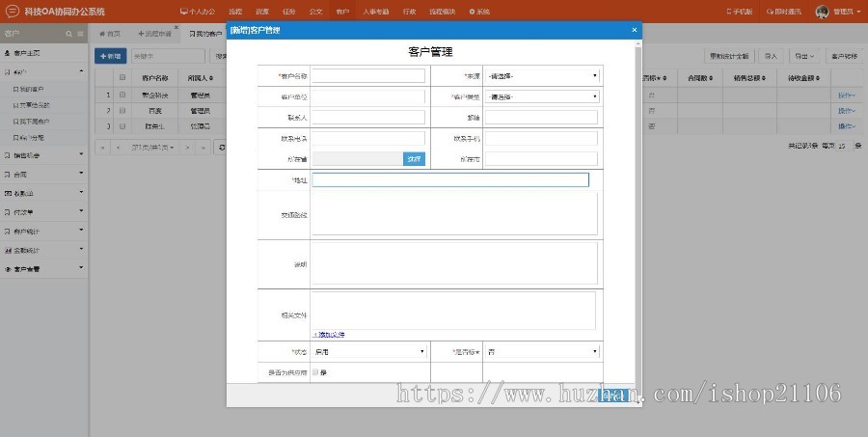This screenshot has height=437, width=868.
Task: Tick the 是否为供应商 checkbox in the dialog
Action: pyautogui.click(x=315, y=372)
